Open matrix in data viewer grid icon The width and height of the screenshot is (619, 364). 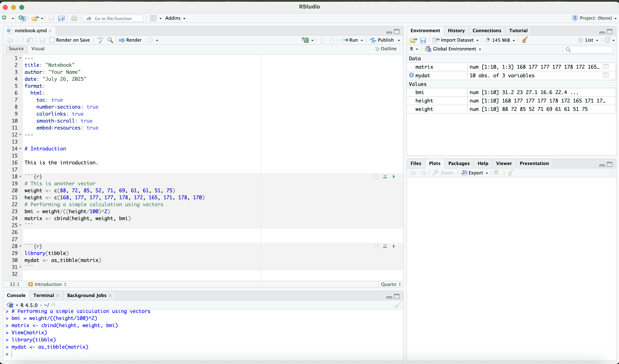point(605,67)
